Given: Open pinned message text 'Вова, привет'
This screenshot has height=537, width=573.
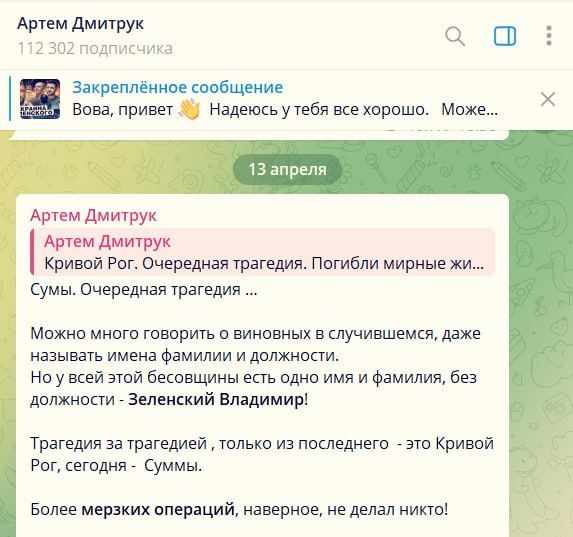Looking at the screenshot, I should [x=122, y=109].
